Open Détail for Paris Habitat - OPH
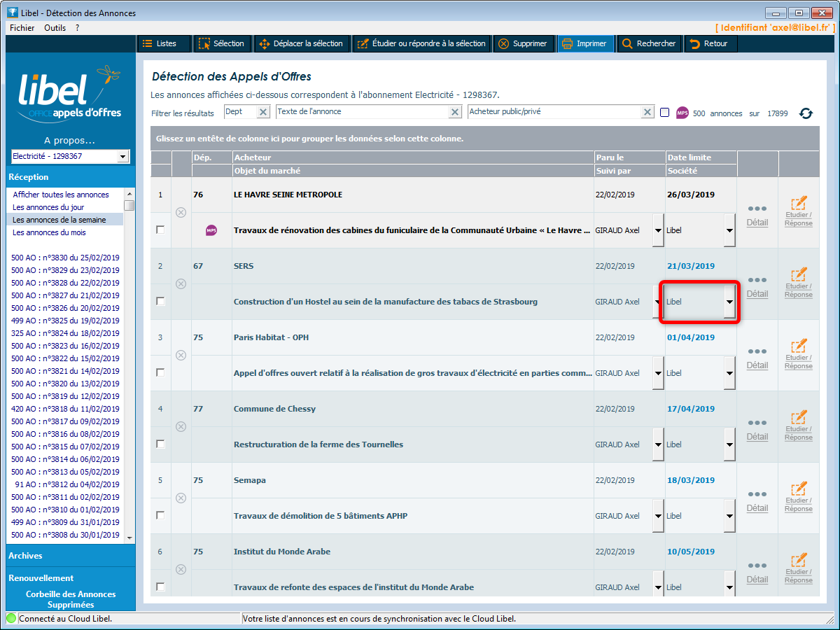 [x=757, y=358]
